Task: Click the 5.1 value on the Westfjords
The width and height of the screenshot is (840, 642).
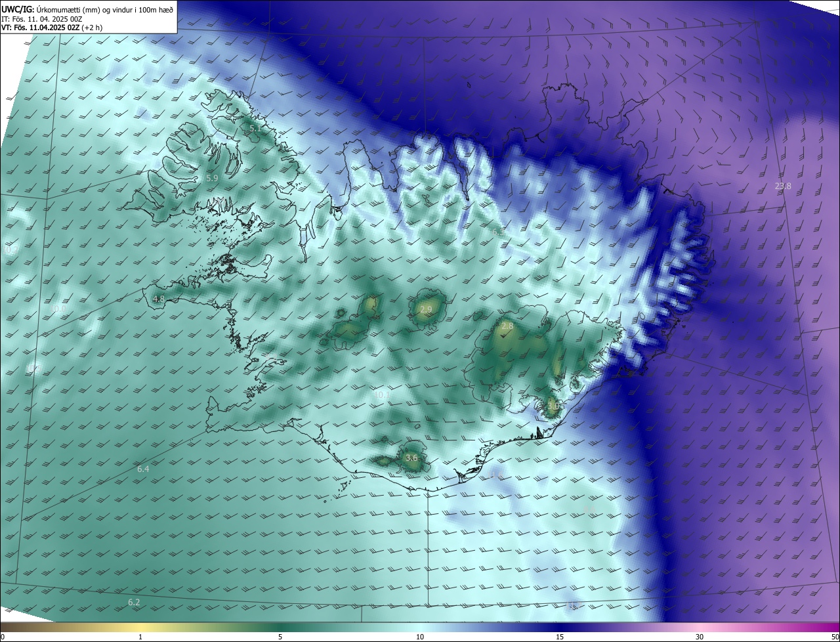Action: point(255,129)
